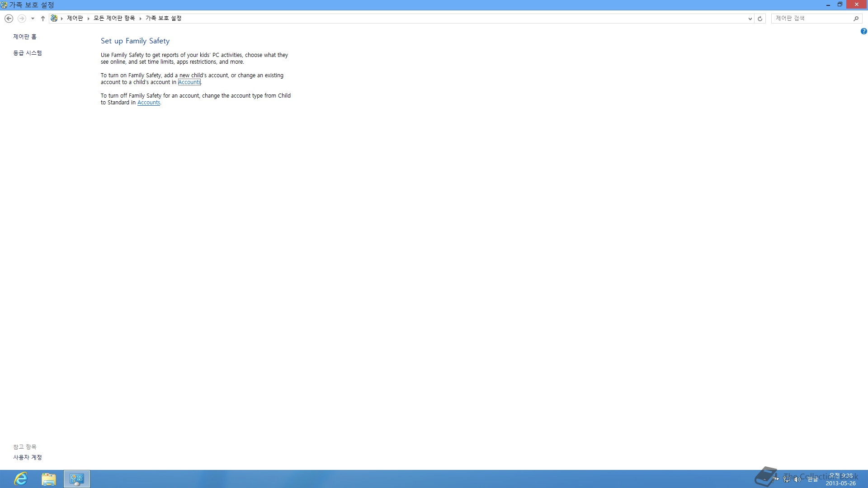The height and width of the screenshot is (488, 868).
Task: Expand the chevron after 모든 제어판 항목
Action: coord(141,19)
